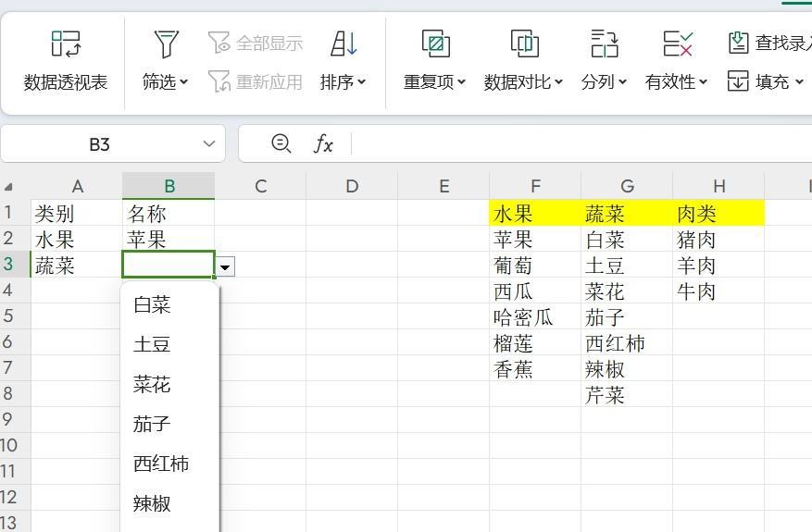Image resolution: width=812 pixels, height=532 pixels.
Task: Open the 数据透视表 pivot table tool
Action: [65, 62]
